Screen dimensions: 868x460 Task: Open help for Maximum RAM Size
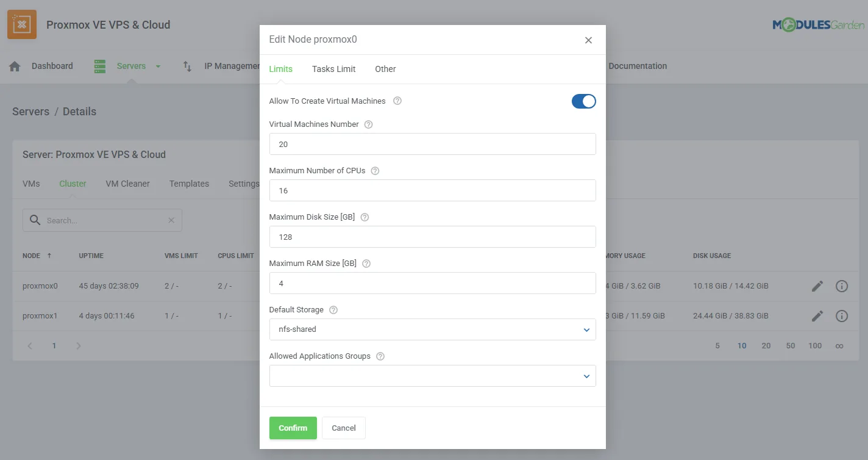[x=366, y=264]
